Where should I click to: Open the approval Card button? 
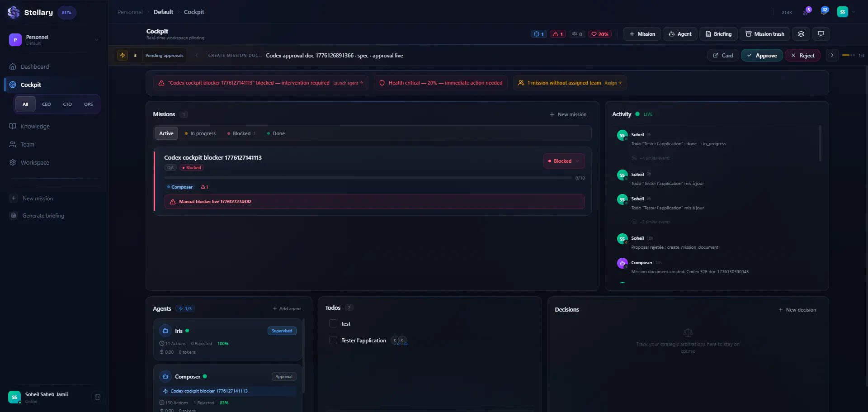click(x=723, y=55)
